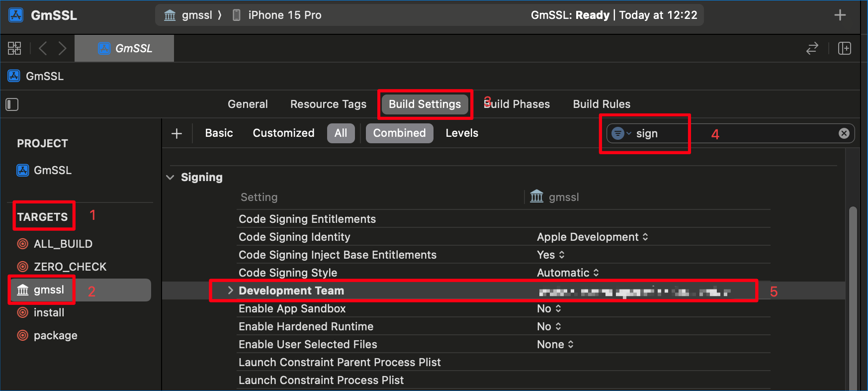The width and height of the screenshot is (868, 391).
Task: Click the gmssl column header
Action: tap(554, 197)
